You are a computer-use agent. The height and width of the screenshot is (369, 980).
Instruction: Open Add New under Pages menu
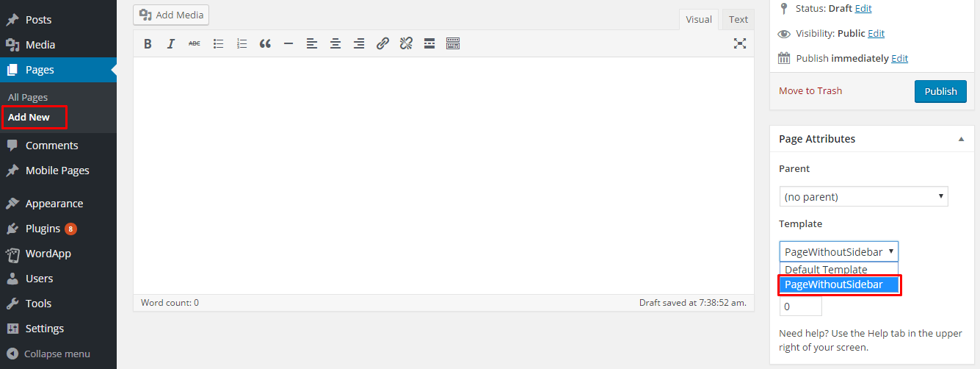29,118
